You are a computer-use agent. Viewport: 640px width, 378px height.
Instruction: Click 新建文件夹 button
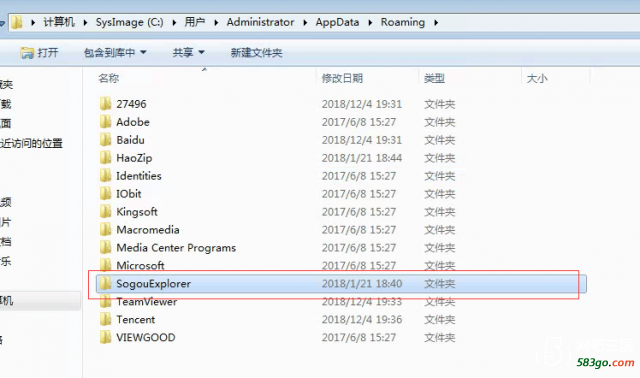[x=256, y=53]
